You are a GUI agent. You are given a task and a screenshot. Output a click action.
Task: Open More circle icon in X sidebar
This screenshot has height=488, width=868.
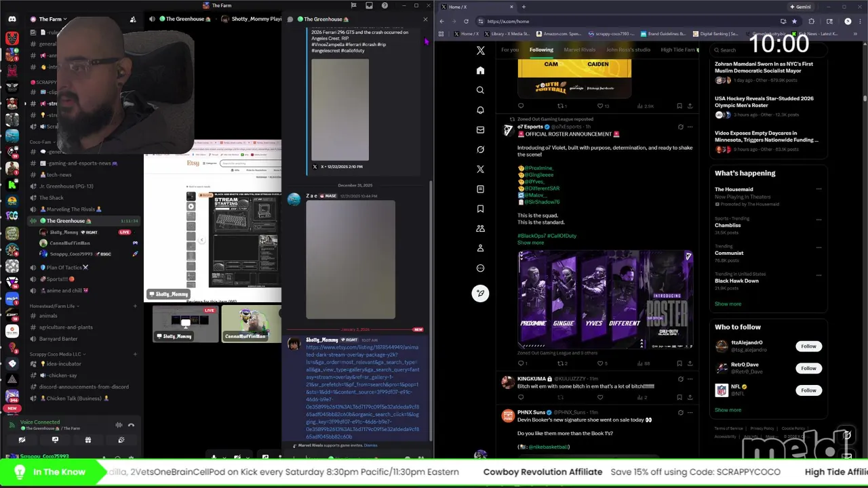pyautogui.click(x=480, y=268)
